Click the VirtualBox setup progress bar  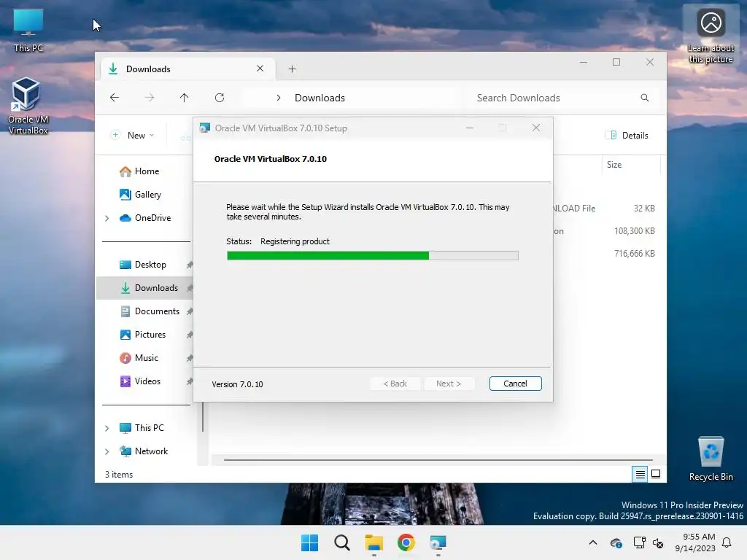pos(373,256)
